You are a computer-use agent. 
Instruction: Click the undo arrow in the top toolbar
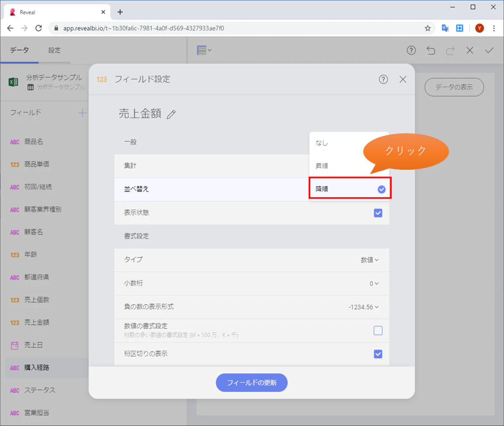431,51
